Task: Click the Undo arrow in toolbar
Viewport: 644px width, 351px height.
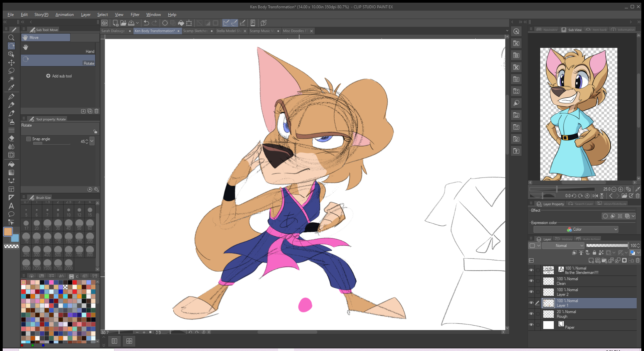Action: pos(146,23)
